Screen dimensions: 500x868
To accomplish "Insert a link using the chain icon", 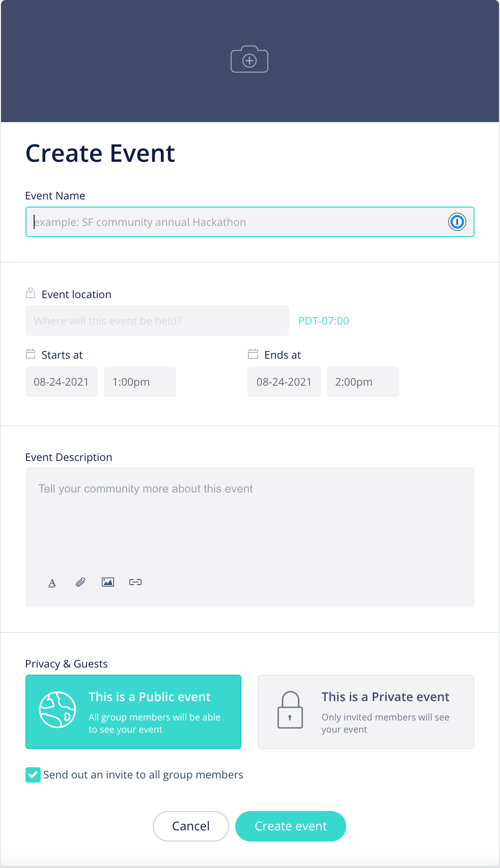I will point(135,582).
